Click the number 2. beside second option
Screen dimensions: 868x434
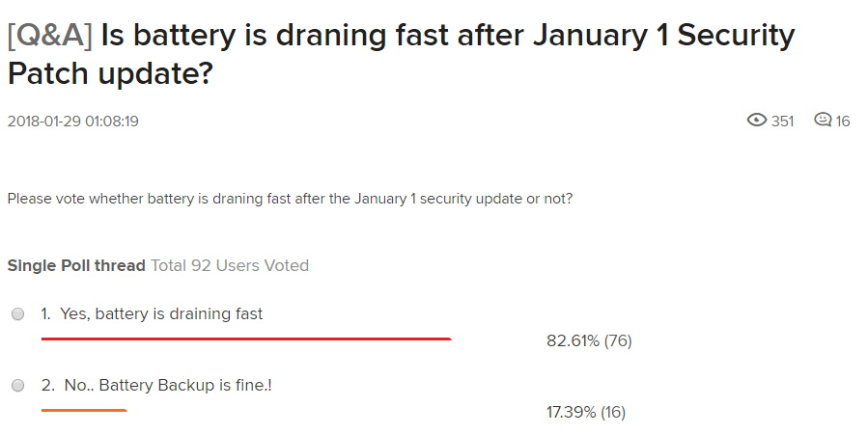click(47, 386)
